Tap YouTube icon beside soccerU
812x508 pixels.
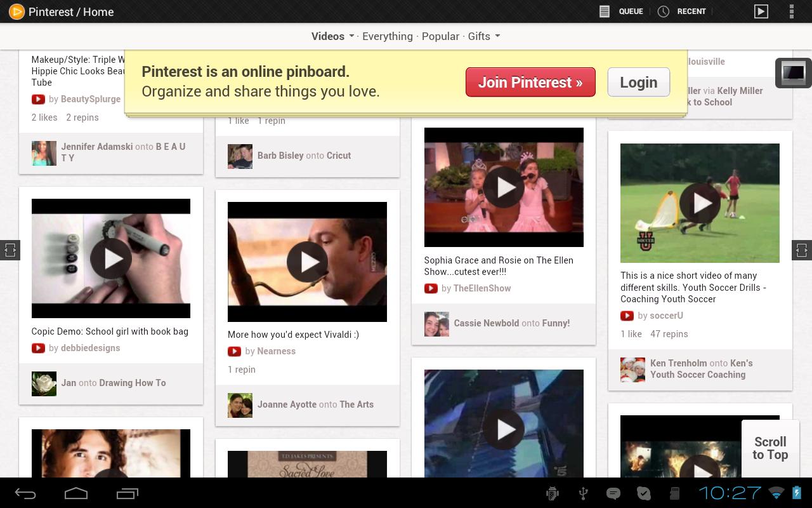pyautogui.click(x=627, y=316)
